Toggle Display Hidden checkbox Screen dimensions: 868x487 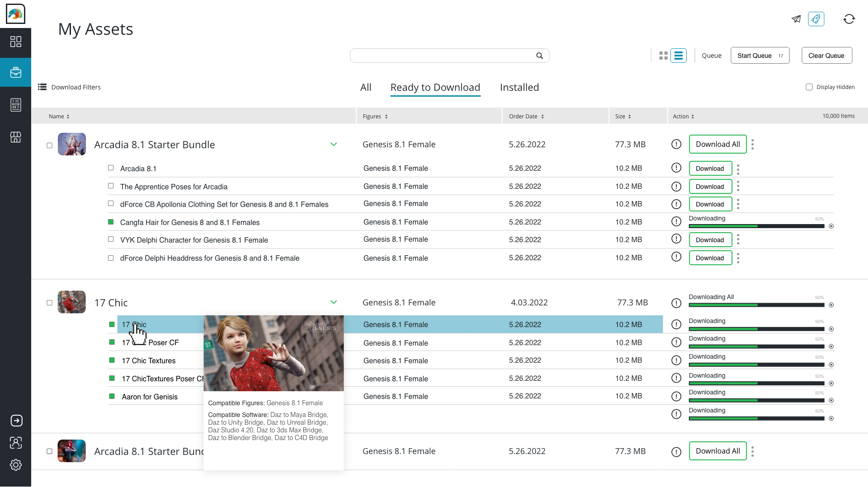(x=809, y=87)
